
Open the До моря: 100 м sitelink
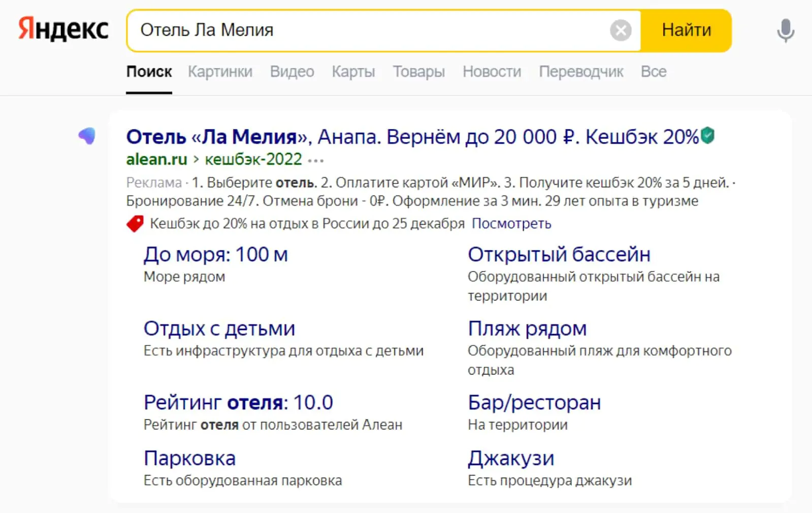point(216,254)
